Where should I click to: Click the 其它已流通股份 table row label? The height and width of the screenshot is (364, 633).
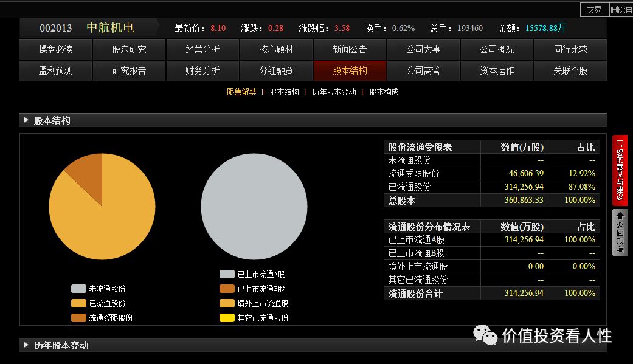418,280
